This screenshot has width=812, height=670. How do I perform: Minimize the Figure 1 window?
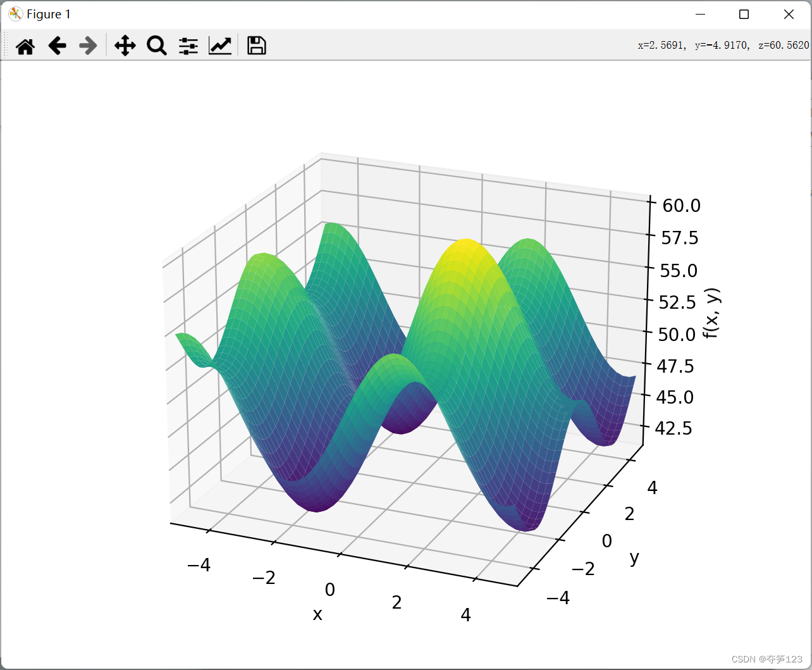(700, 15)
